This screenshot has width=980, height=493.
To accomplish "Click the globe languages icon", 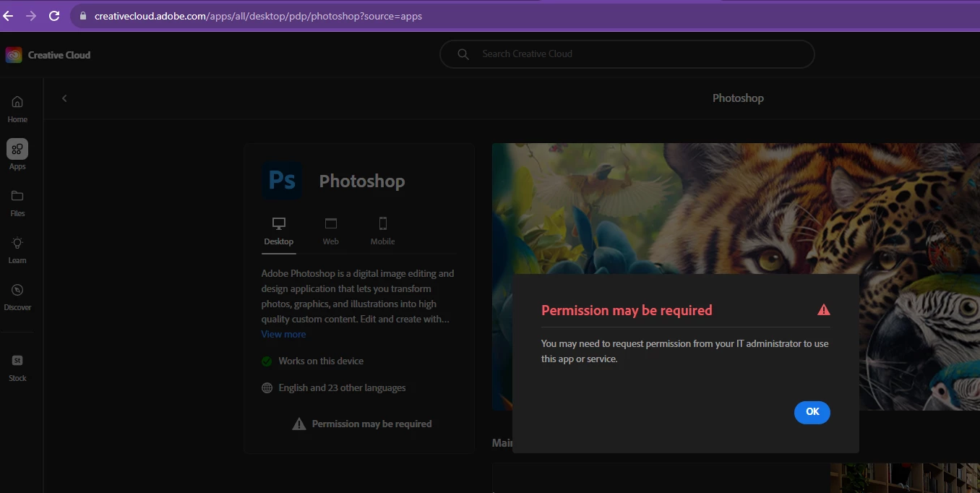I will click(x=267, y=388).
